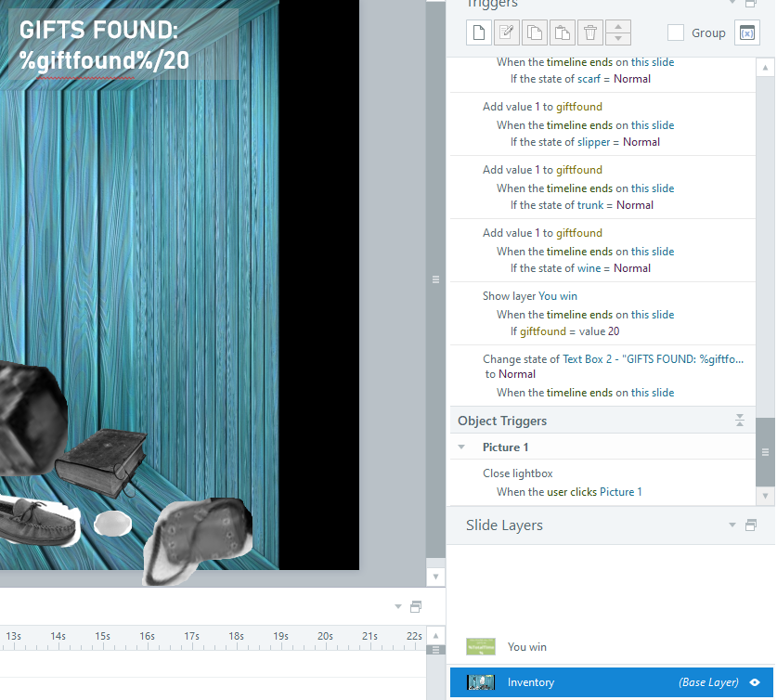Select the Inventory base layer
This screenshot has height=700, width=777.
[x=611, y=682]
